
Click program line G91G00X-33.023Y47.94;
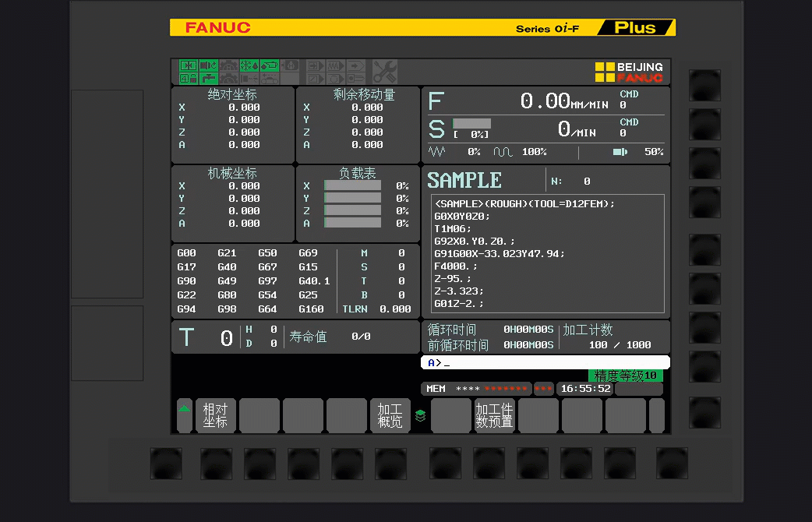point(500,253)
